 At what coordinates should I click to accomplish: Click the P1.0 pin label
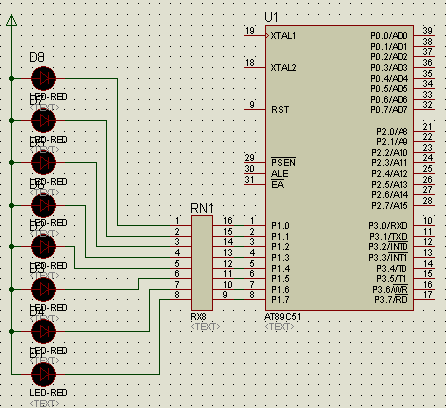(280, 226)
